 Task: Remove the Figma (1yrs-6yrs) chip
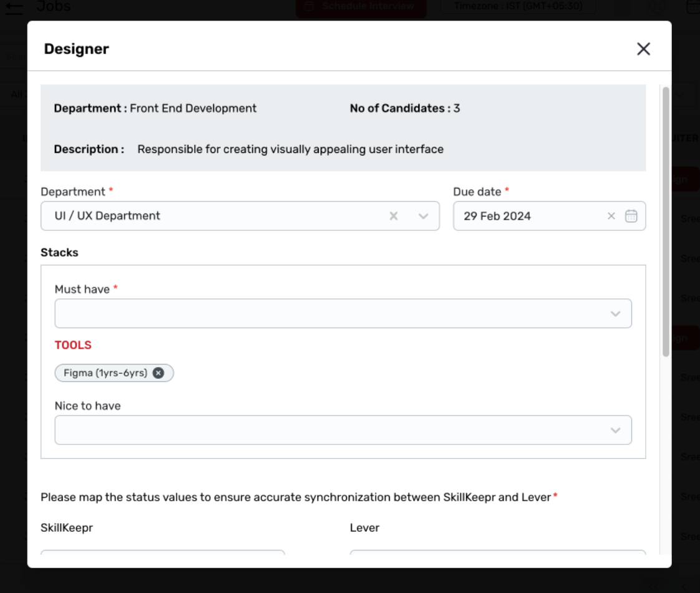coord(158,373)
